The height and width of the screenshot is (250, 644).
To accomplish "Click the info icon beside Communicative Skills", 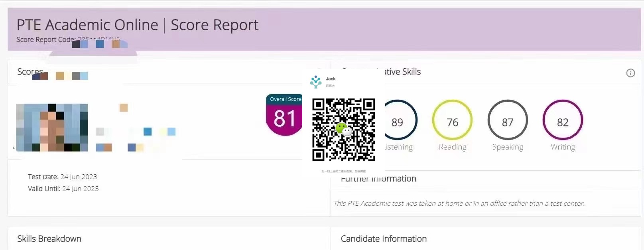I will point(630,73).
